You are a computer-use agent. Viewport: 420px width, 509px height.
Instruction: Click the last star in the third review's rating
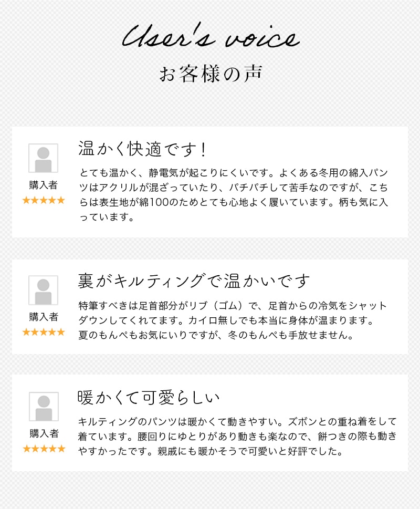[x=61, y=449]
